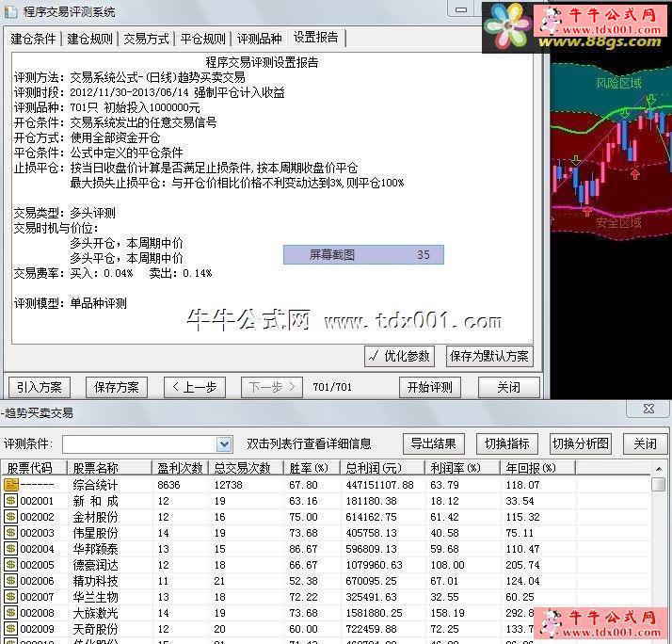Open the 评测条件 dropdown arrow

pos(224,444)
